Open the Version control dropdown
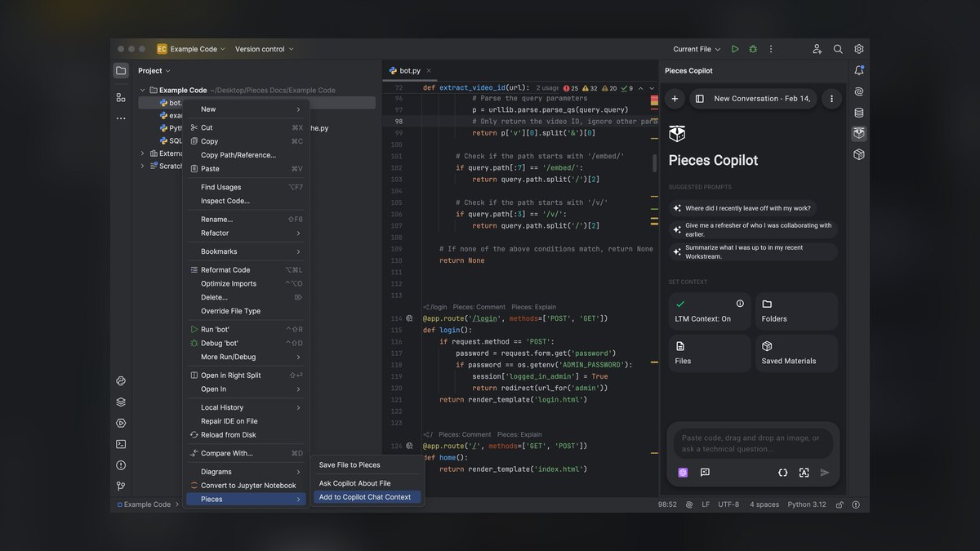The image size is (980, 551). (264, 49)
